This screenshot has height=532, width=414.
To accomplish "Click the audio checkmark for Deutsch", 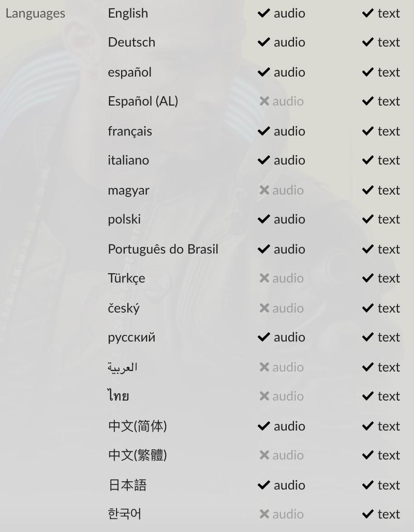I will pyautogui.click(x=264, y=42).
